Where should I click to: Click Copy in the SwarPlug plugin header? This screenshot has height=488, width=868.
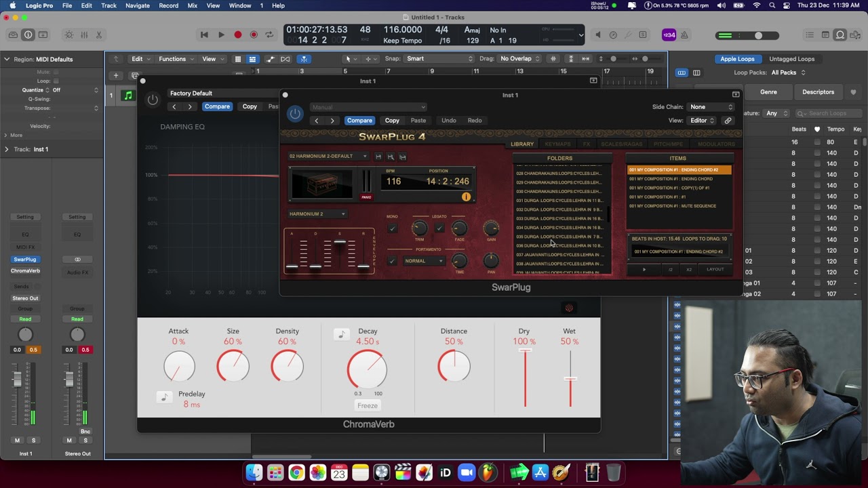coord(392,121)
